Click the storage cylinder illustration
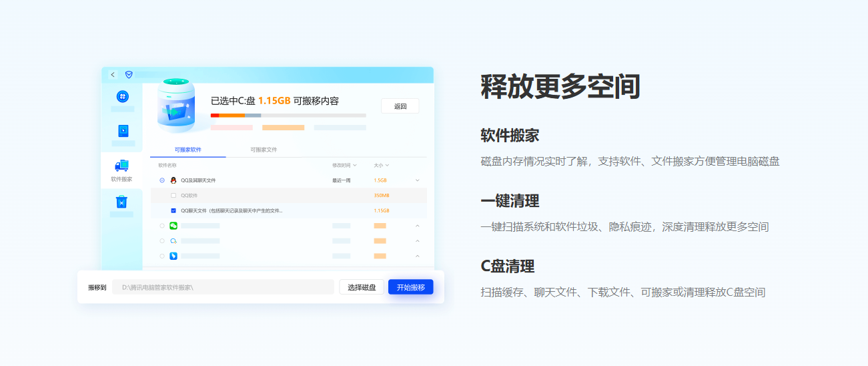This screenshot has width=868, height=366. [176, 105]
